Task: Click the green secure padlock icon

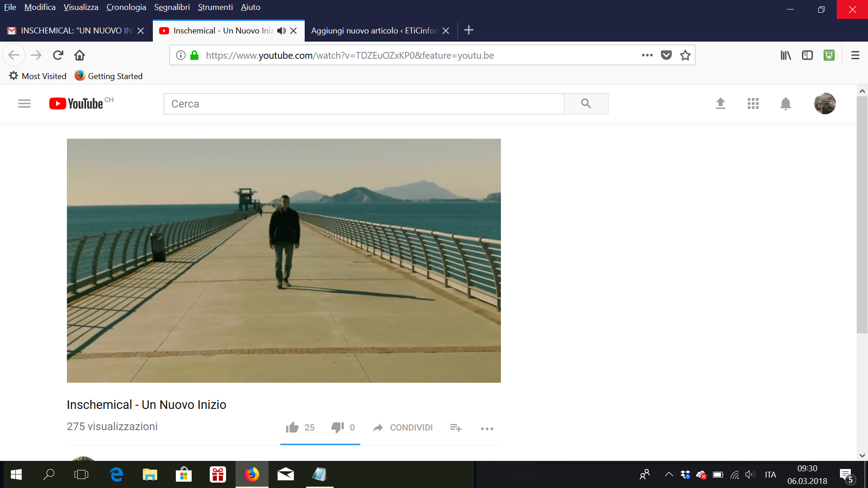Action: [x=194, y=55]
